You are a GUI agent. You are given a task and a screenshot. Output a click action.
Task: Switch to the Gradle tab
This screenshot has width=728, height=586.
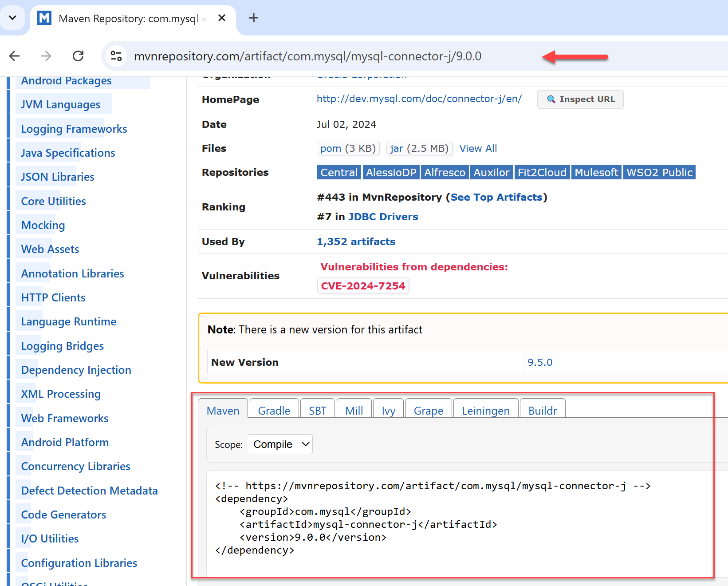click(274, 411)
